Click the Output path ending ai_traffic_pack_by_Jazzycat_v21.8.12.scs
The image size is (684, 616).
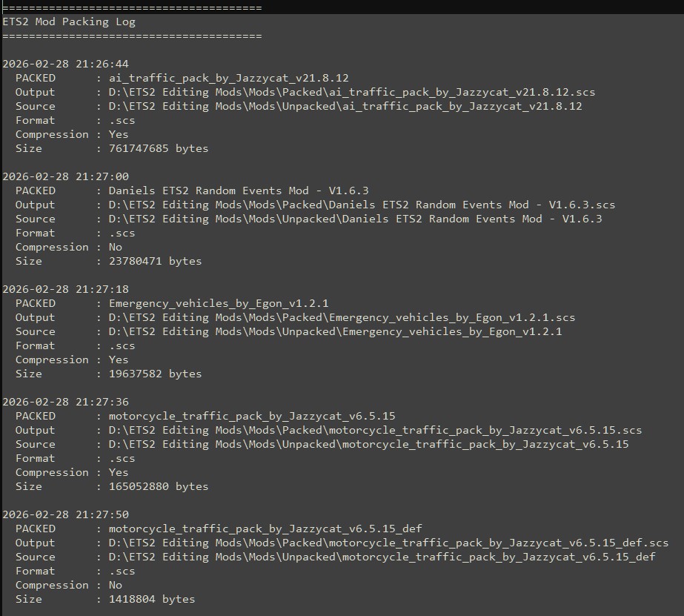coord(351,92)
